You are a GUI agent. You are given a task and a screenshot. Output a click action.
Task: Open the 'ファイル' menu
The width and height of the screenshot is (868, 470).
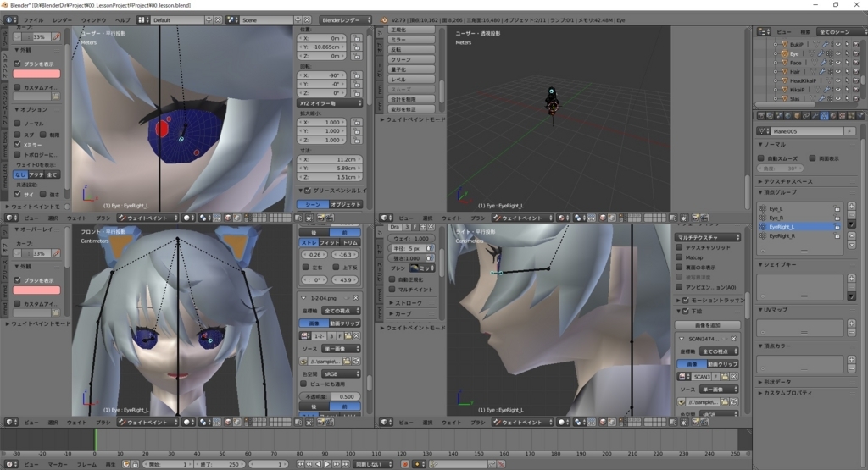click(33, 20)
